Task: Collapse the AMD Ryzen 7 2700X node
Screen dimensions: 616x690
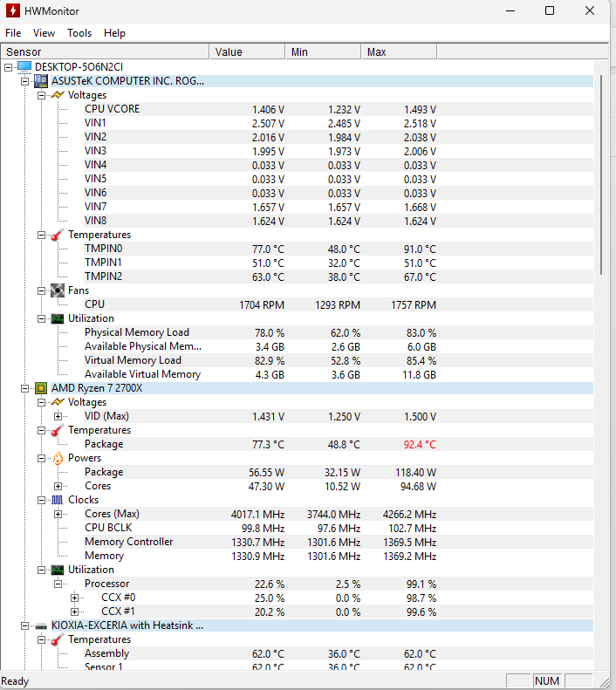Action: coord(25,388)
